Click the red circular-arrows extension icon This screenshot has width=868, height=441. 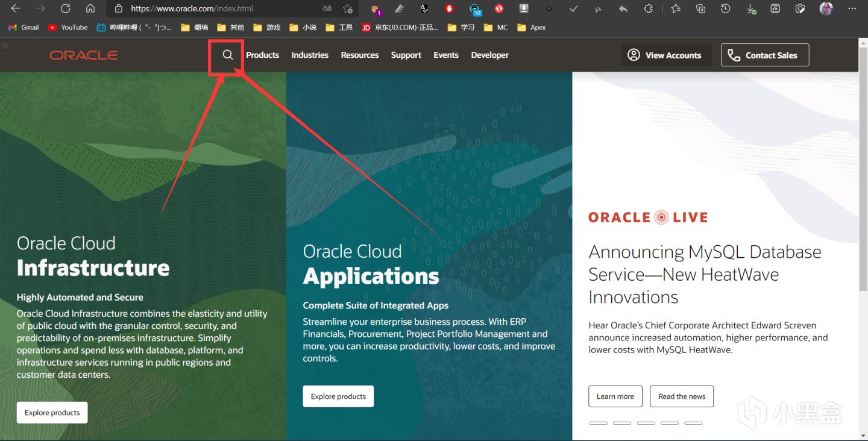499,8
